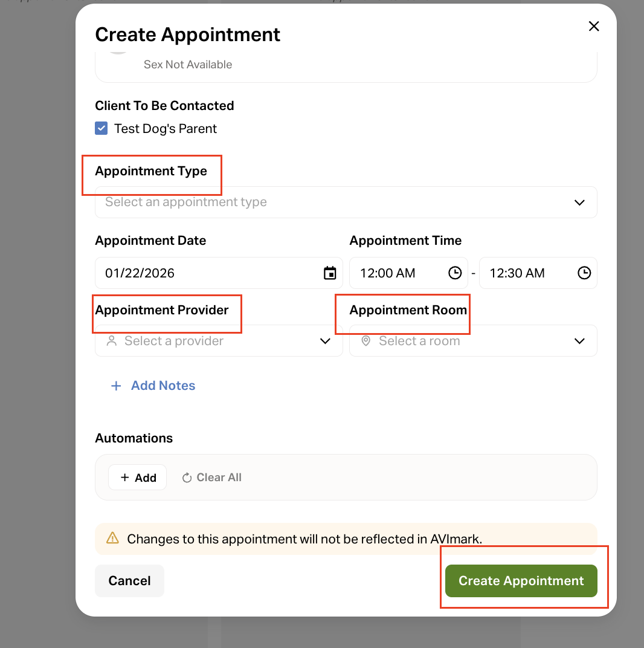Click the clock icon beside 12:00 AM

(x=454, y=273)
